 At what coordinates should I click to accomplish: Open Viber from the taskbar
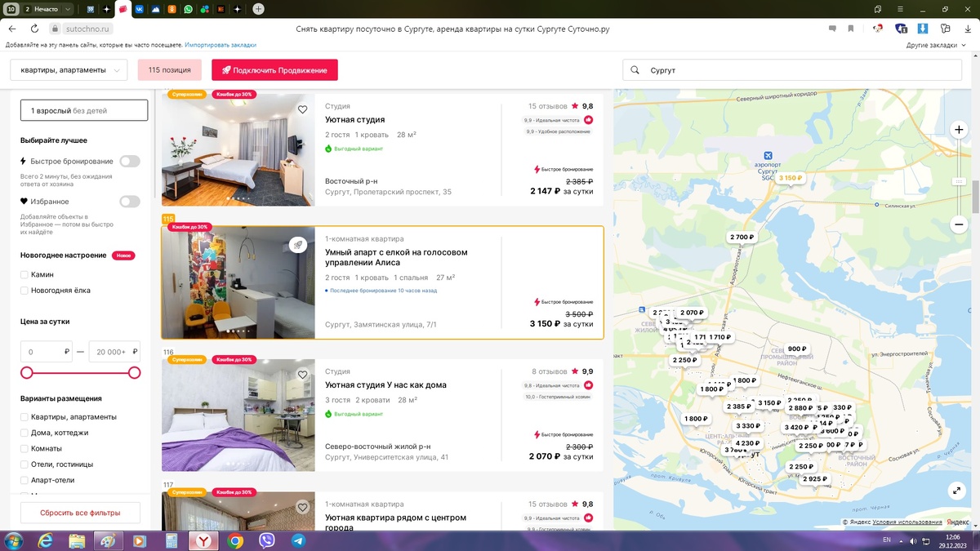pos(266,540)
